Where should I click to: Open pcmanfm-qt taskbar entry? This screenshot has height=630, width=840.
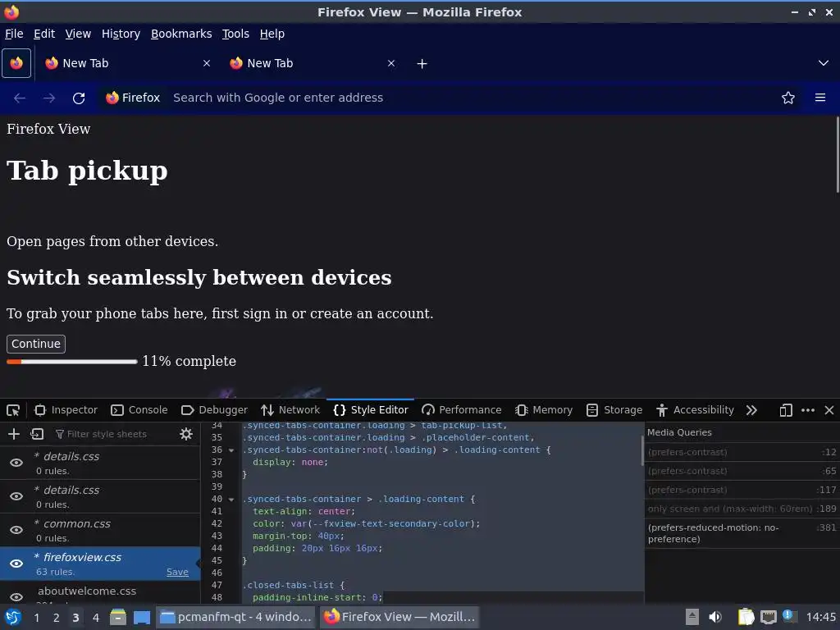click(236, 617)
